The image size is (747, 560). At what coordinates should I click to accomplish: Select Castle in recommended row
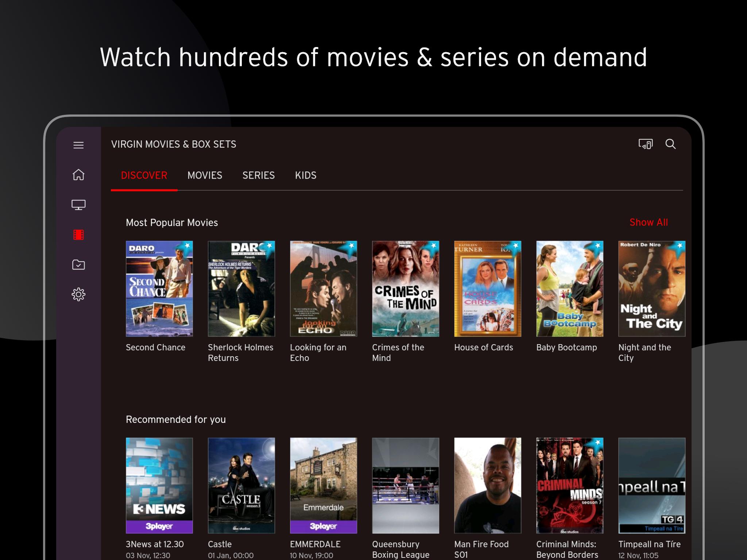pos(241,485)
